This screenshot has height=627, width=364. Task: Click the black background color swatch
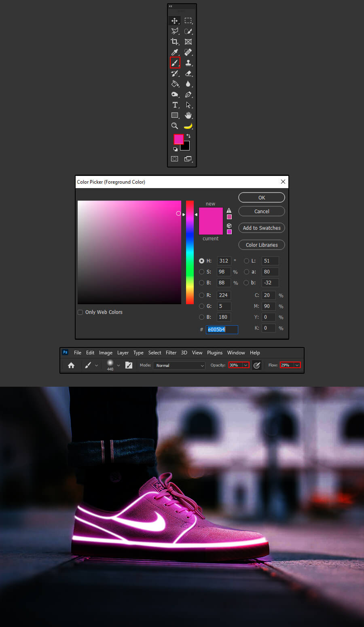pyautogui.click(x=186, y=147)
